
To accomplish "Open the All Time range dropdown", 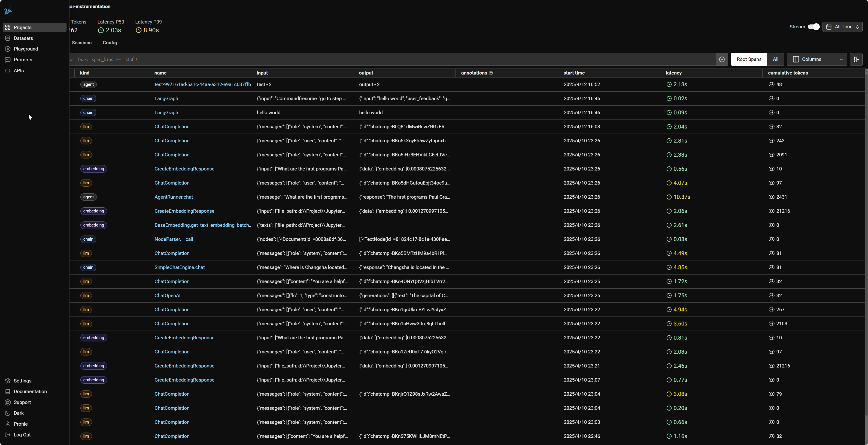I will click(842, 27).
